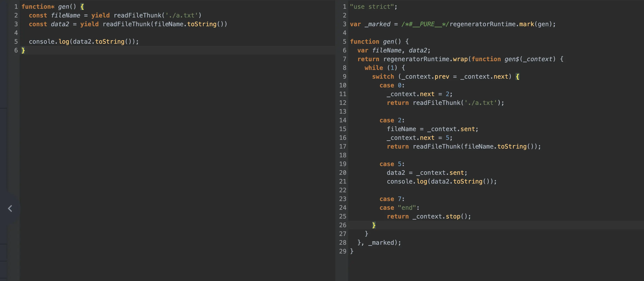Click the "use strict" string in output

pyautogui.click(x=372, y=7)
